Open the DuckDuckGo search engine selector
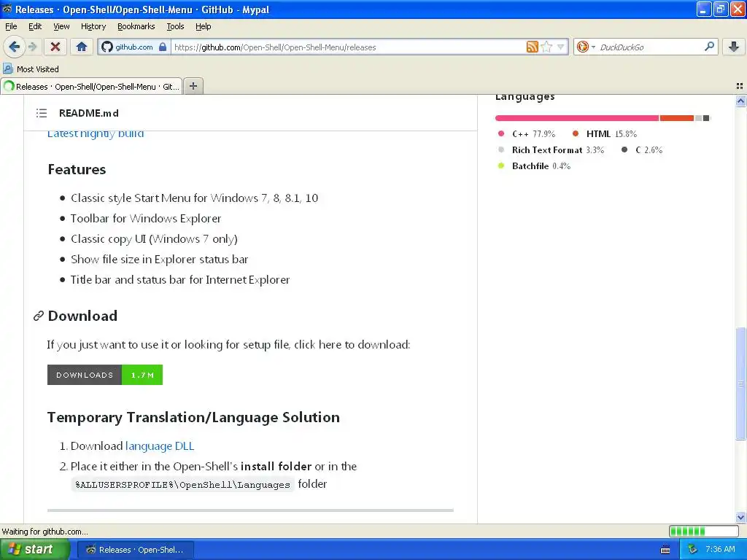Image resolution: width=747 pixels, height=560 pixels. coord(586,47)
